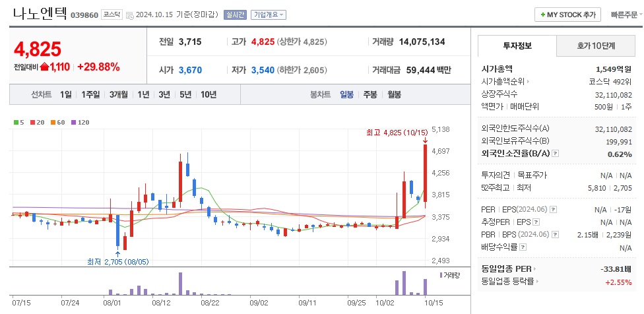Click the current price 4,825 in large red
Screen dimensions: 644x314
[x=38, y=49]
